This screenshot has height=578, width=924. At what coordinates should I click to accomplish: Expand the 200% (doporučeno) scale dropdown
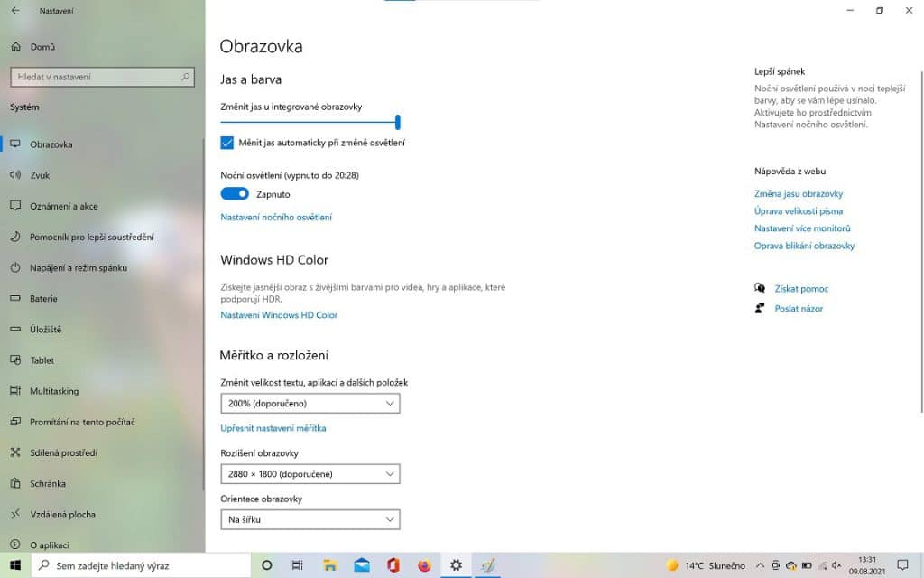coord(310,404)
